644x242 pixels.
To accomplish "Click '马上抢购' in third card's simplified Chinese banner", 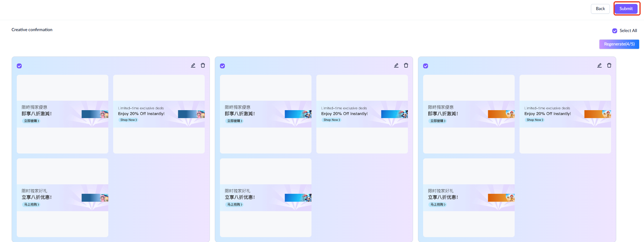I will coord(438,204).
